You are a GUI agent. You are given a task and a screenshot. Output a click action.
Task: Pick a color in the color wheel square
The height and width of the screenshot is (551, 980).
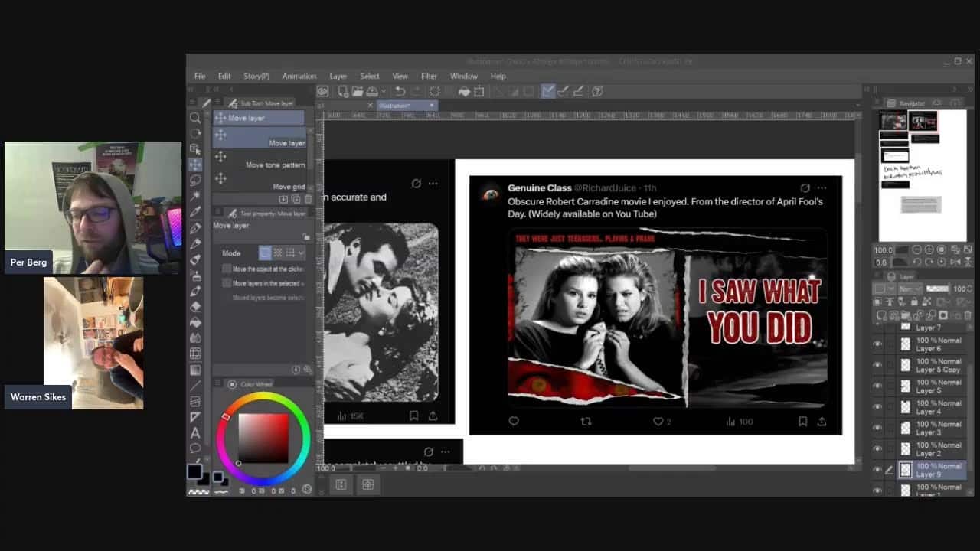(263, 438)
